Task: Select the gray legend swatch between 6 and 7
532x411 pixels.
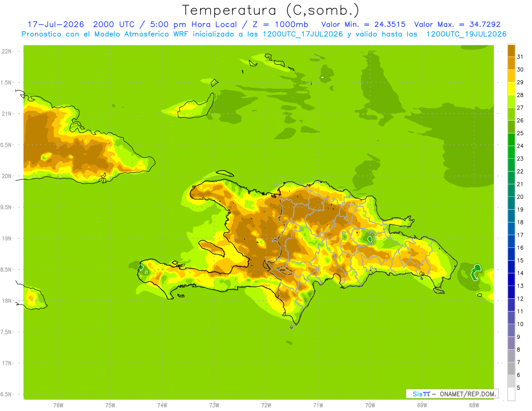Action: tap(511, 368)
